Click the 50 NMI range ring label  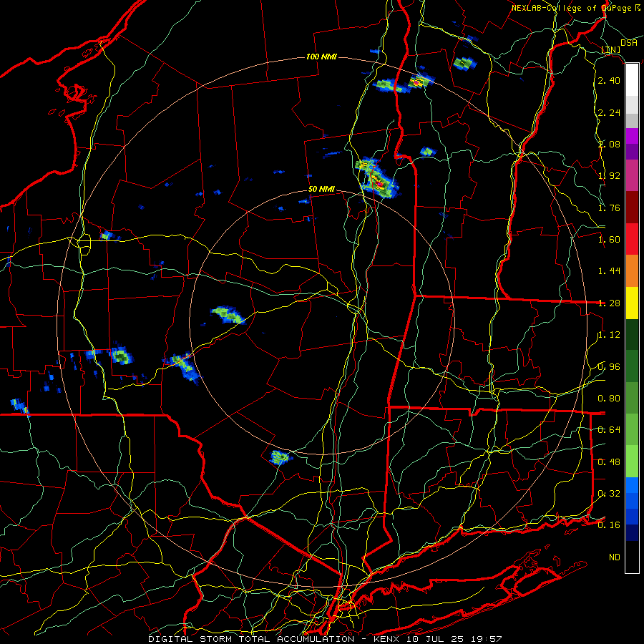321,190
